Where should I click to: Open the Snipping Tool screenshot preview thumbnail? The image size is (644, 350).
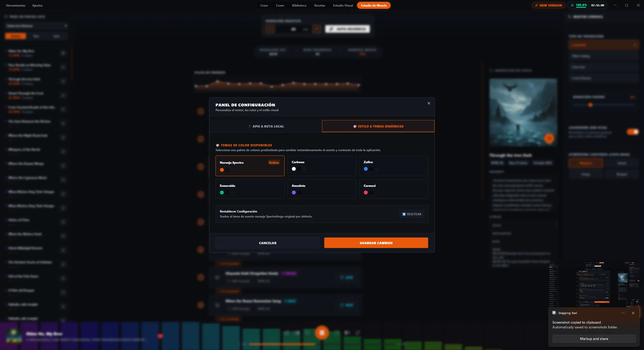pos(594,284)
